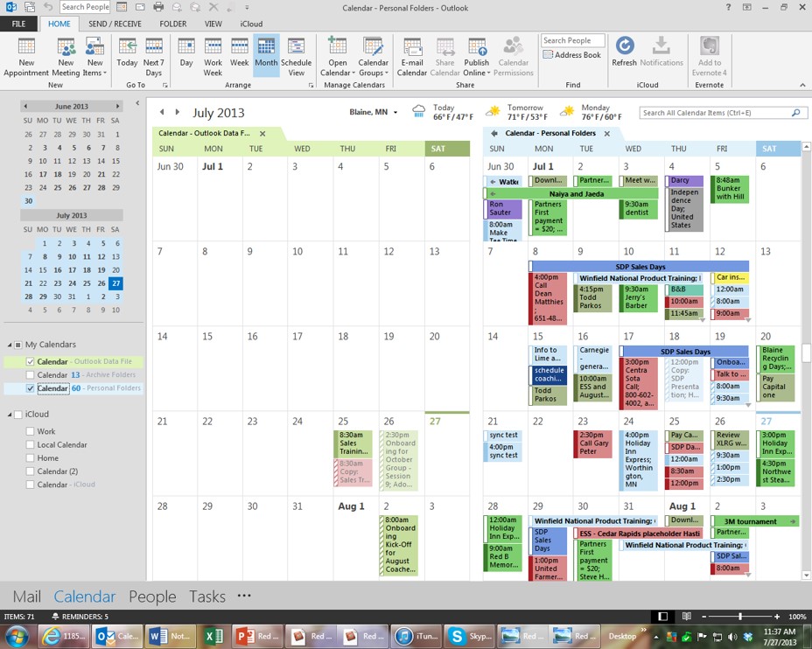Uncheck Calendar Outlook Data File
Screen dimensions: 812x649
pyautogui.click(x=30, y=361)
